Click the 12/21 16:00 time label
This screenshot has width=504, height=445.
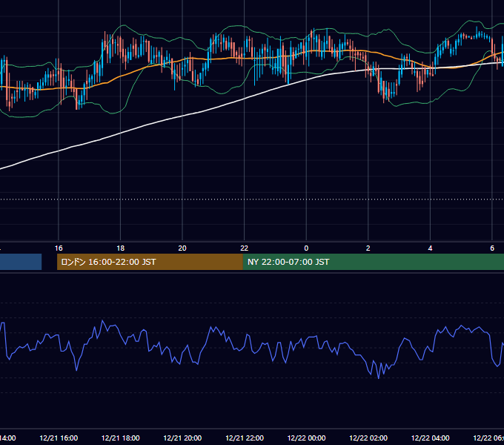[x=59, y=438]
